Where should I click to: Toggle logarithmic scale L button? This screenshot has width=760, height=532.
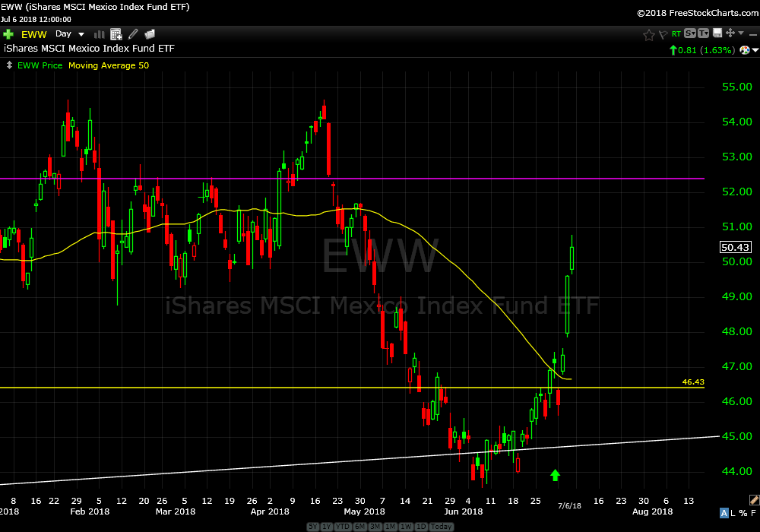click(x=734, y=514)
